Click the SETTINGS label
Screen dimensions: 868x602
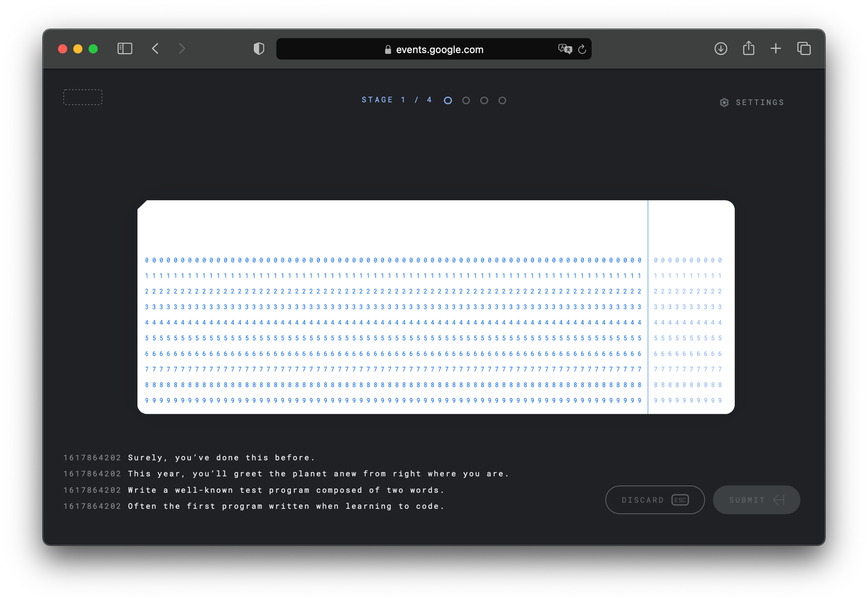(x=760, y=103)
